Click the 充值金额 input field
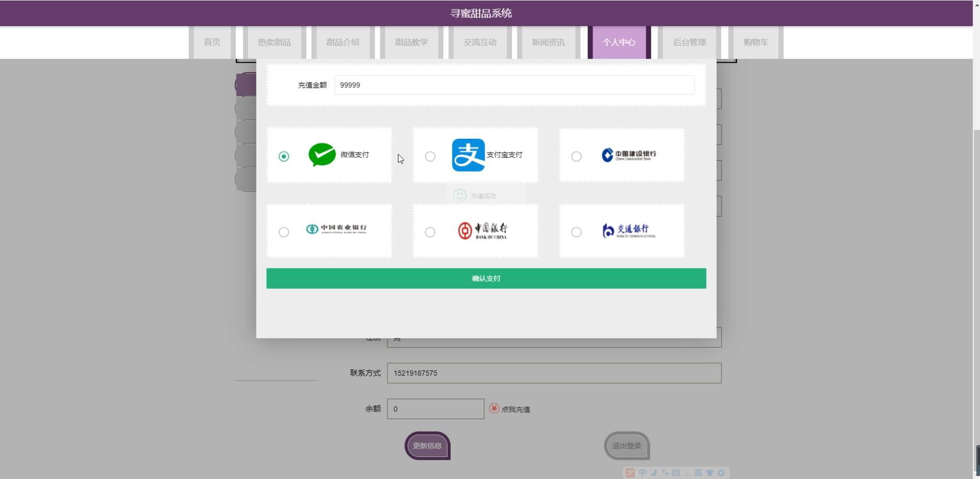The height and width of the screenshot is (479, 980). 514,85
